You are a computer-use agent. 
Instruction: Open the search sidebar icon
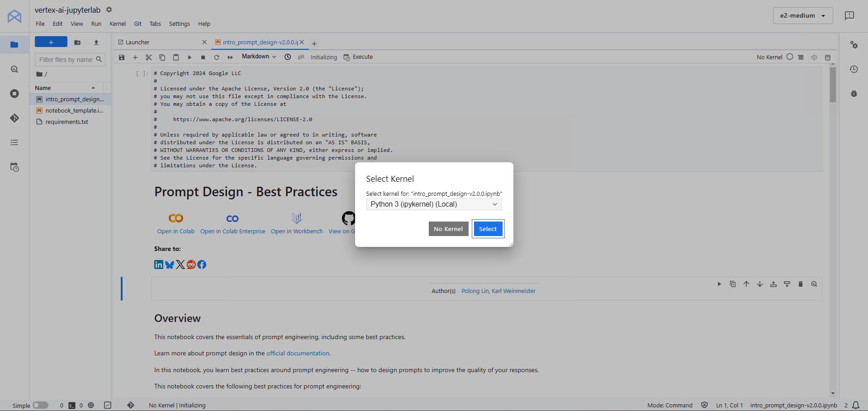click(14, 69)
